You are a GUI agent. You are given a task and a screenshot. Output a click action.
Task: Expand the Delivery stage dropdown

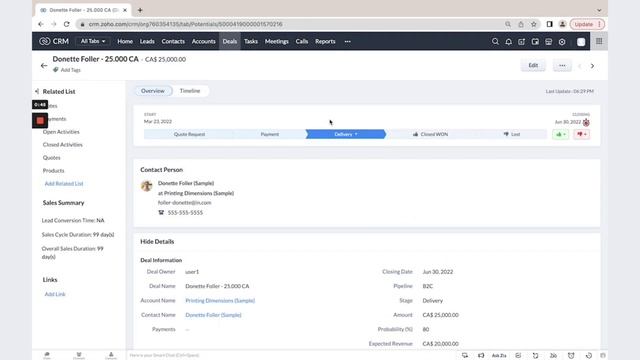click(x=356, y=134)
